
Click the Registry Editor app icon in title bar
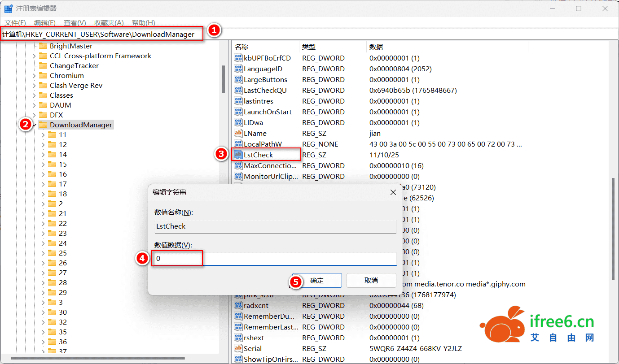[x=8, y=9]
